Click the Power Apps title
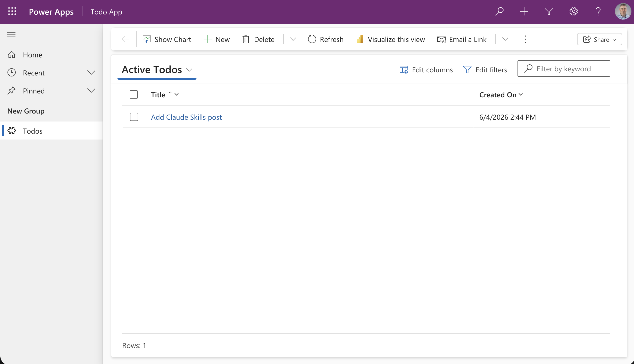This screenshot has width=634, height=364. (x=51, y=12)
